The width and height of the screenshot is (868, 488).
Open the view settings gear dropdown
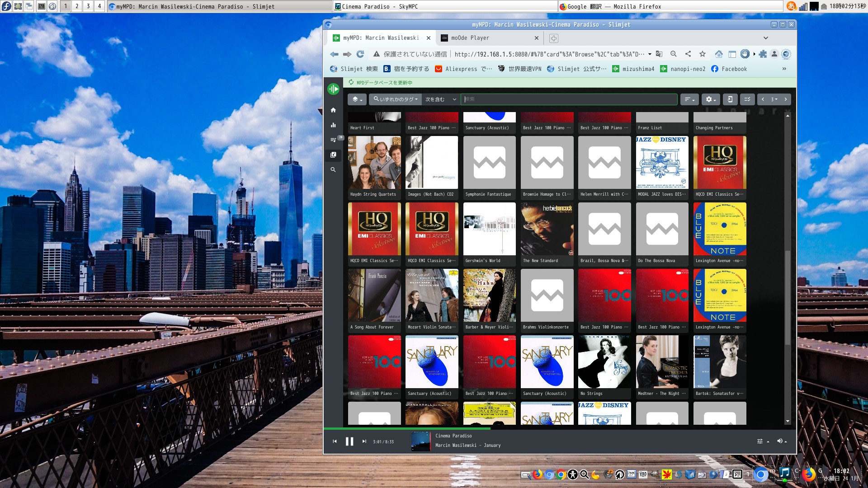click(x=711, y=99)
